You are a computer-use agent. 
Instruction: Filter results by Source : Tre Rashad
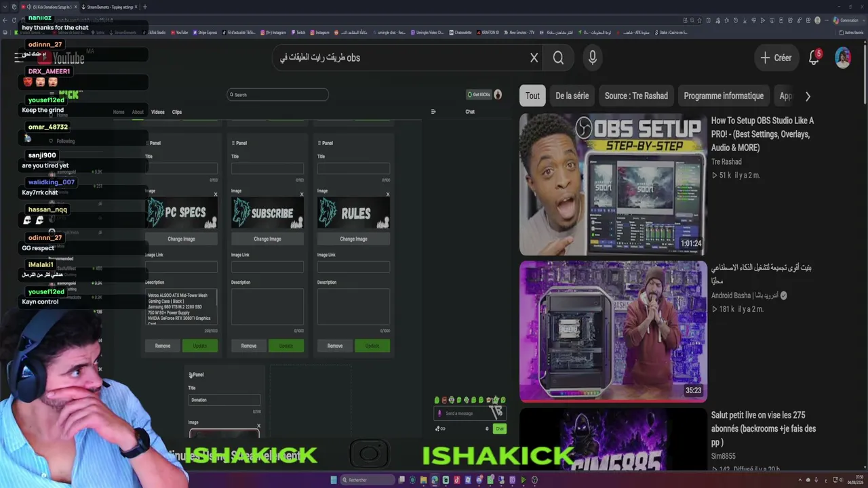click(636, 96)
